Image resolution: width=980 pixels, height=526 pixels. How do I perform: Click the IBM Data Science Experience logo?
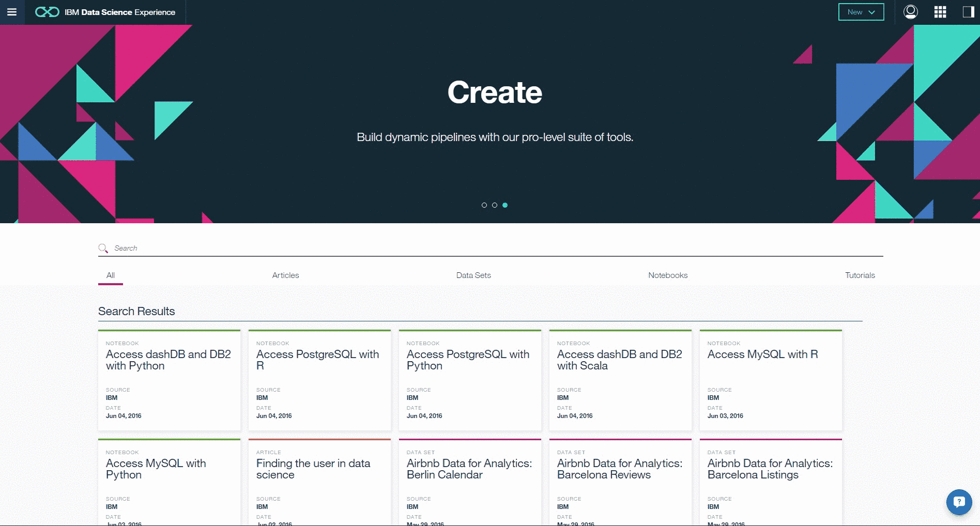pyautogui.click(x=105, y=12)
